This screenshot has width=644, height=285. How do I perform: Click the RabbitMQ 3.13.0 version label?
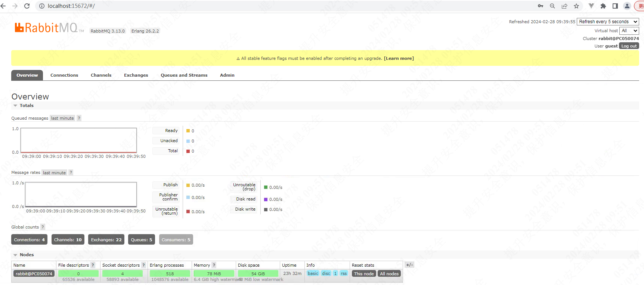(x=108, y=31)
